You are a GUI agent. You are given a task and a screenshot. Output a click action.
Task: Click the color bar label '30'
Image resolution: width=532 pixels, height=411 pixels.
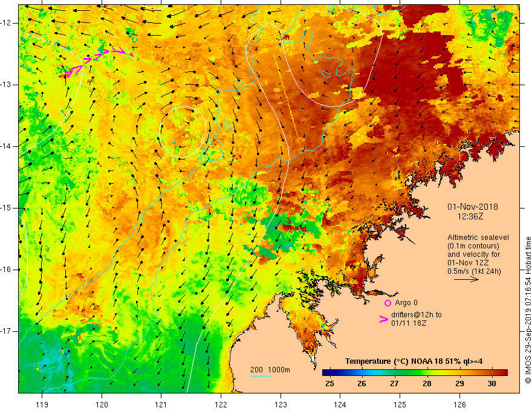[x=491, y=384]
